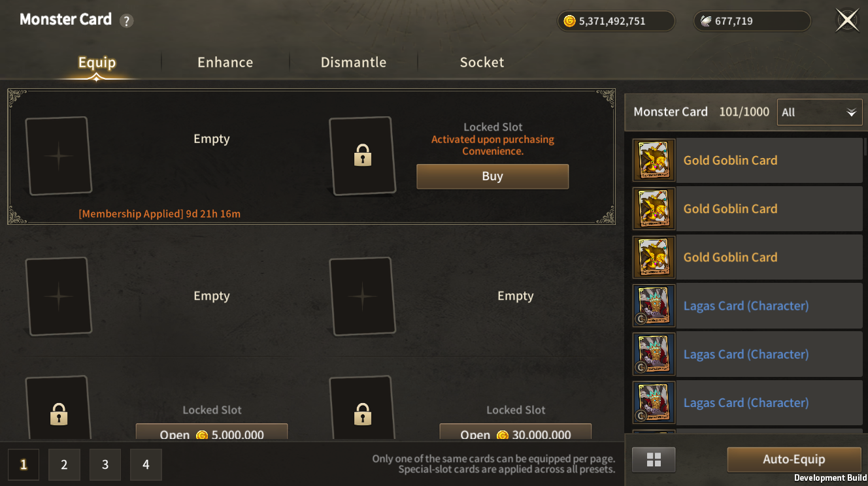Click the gold coin currency icon
868x486 pixels.
tap(569, 21)
